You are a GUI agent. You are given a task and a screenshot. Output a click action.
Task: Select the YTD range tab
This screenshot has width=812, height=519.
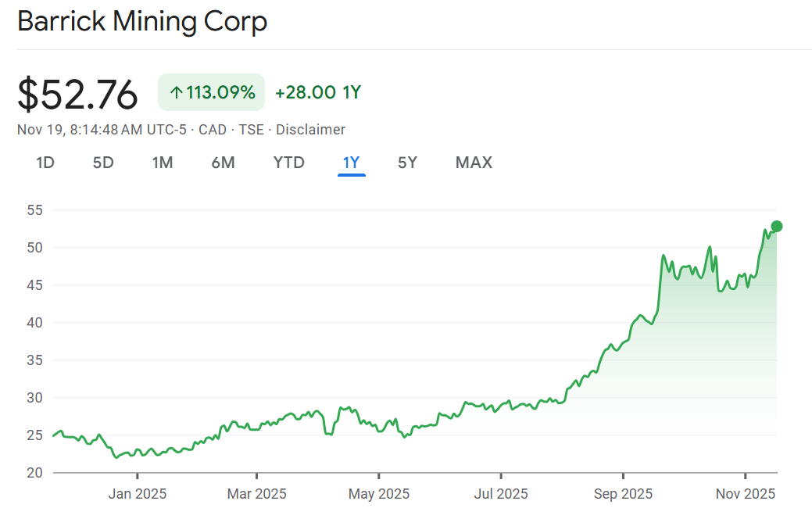click(288, 163)
